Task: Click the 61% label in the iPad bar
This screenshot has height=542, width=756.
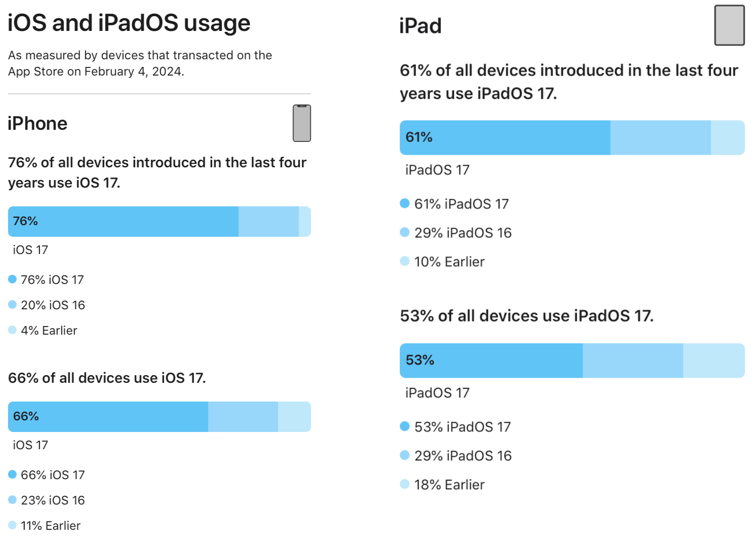Action: [x=419, y=137]
